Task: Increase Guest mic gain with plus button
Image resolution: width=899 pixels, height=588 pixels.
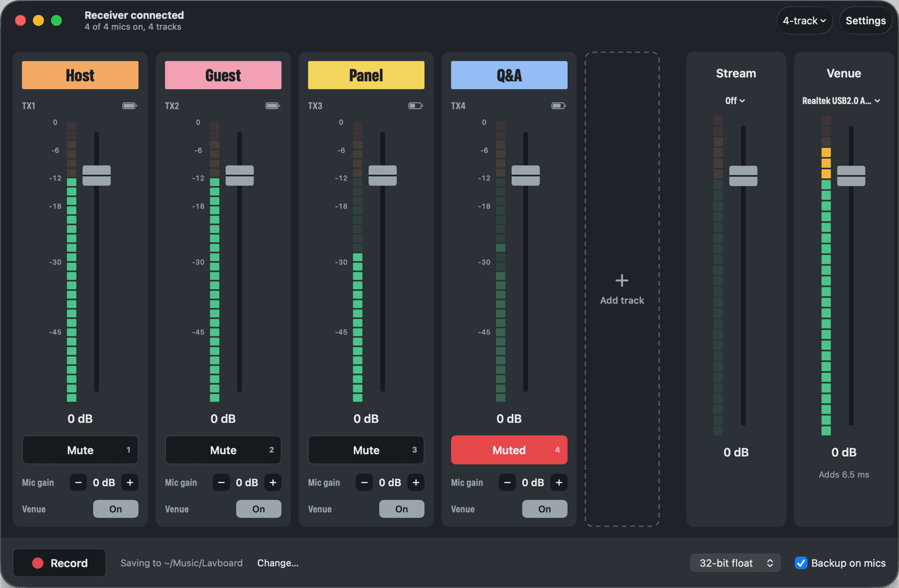Action: (273, 483)
